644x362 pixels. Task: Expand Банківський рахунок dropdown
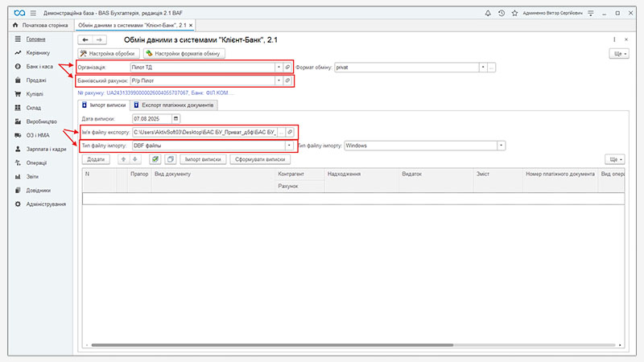(x=279, y=81)
